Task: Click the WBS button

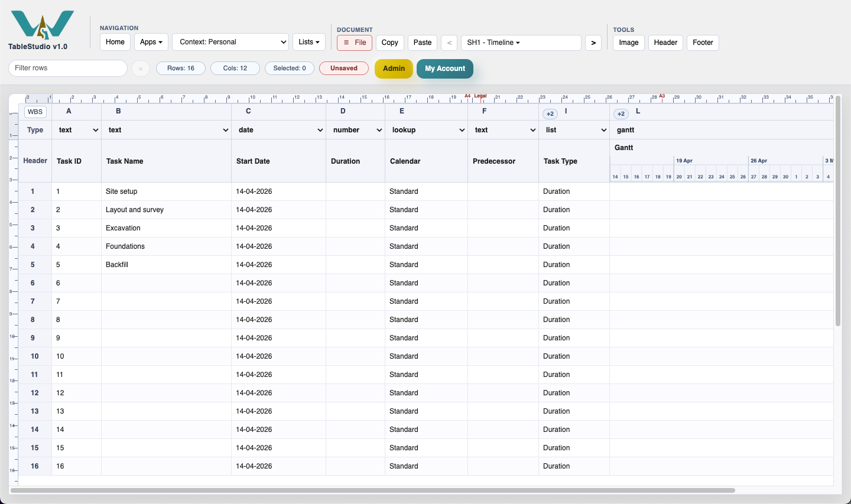Action: [35, 112]
